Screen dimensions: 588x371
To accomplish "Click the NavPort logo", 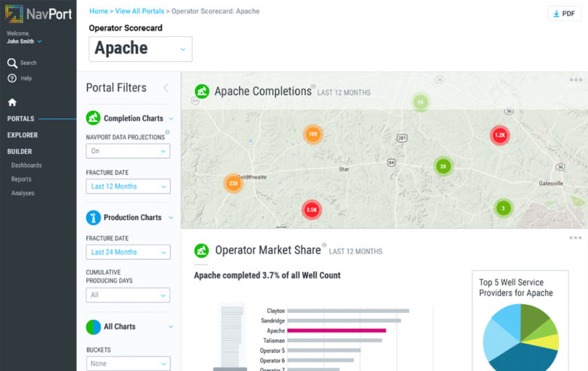I will (38, 14).
